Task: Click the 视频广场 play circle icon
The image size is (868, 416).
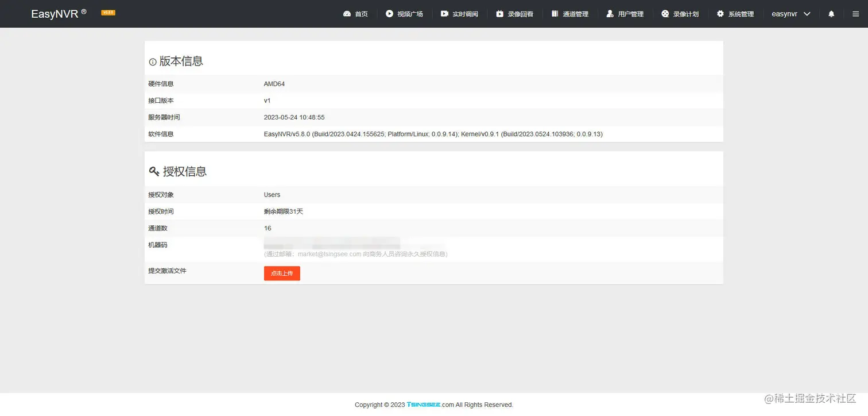Action: [x=389, y=14]
